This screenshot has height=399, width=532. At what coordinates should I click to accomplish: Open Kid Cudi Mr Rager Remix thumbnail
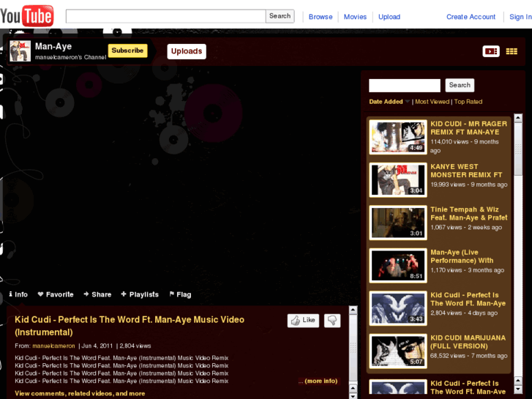coord(398,137)
